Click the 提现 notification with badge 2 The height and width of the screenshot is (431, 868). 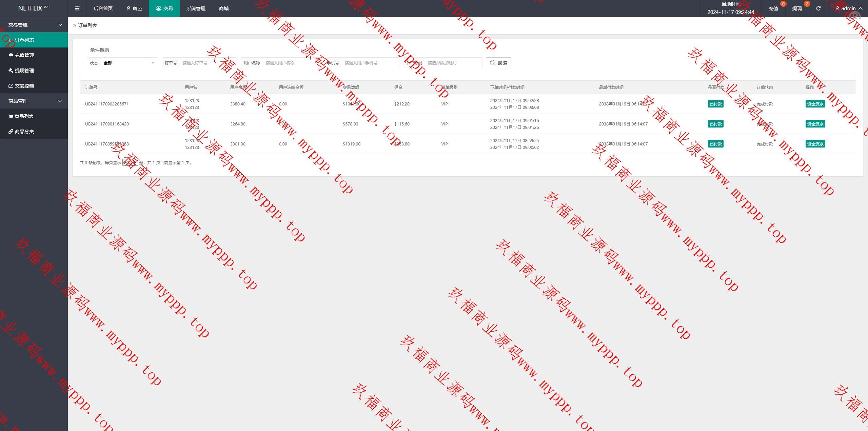tap(797, 8)
